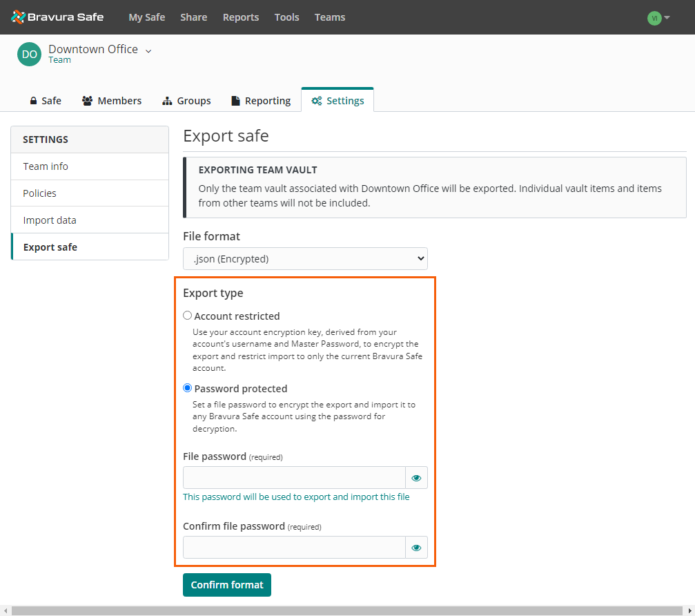The height and width of the screenshot is (616, 695).
Task: Click the Confirm format button
Action: pos(226,584)
